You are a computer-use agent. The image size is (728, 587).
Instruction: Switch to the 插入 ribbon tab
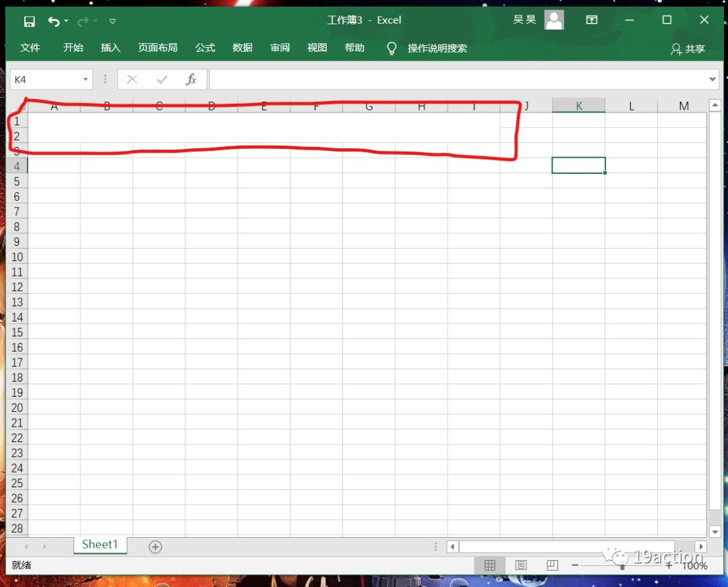pyautogui.click(x=111, y=48)
